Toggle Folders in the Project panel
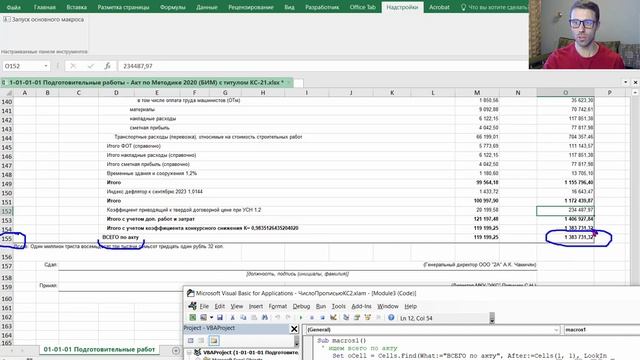Screen dimensions: 640x360 point(214,340)
